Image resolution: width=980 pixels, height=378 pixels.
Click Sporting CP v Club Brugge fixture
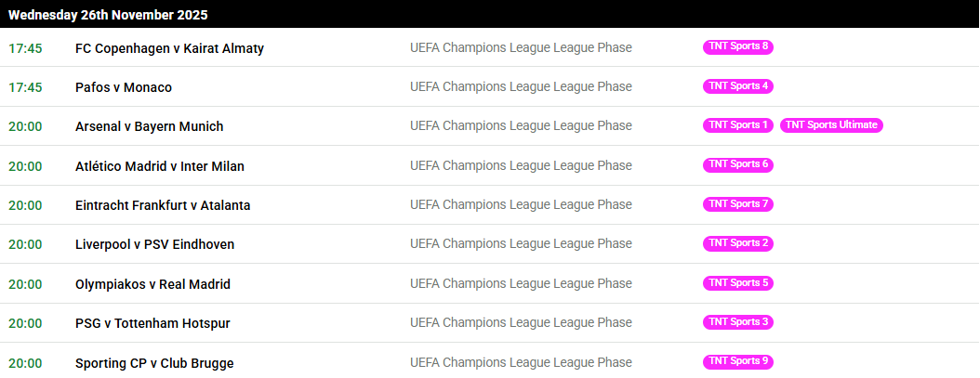[154, 364]
